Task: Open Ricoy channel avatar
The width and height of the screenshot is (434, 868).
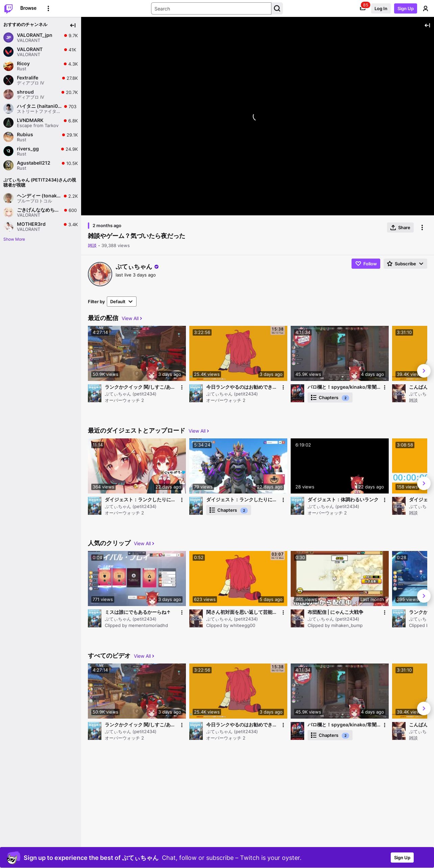Action: pyautogui.click(x=8, y=66)
